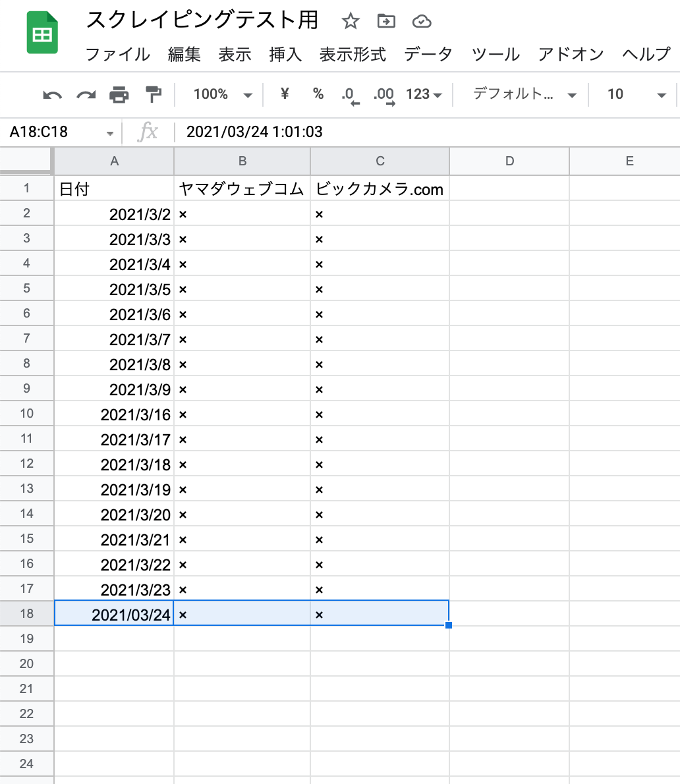This screenshot has width=680, height=784.
Task: Select row 18 header
Action: coord(26,613)
